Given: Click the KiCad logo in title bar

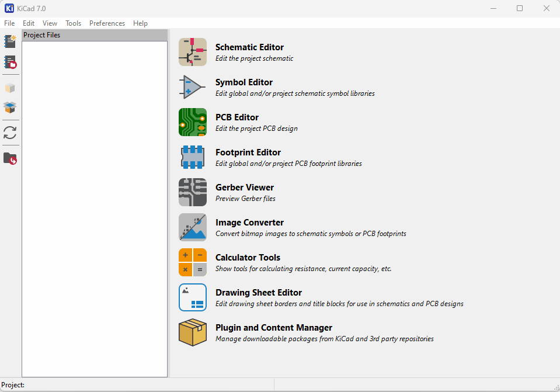Looking at the screenshot, I should point(9,8).
